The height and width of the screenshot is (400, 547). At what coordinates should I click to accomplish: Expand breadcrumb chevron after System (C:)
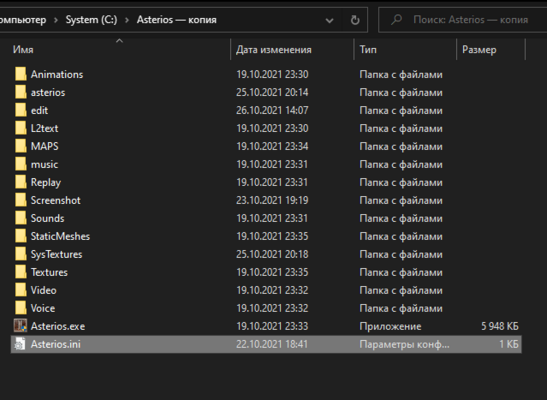(127, 20)
